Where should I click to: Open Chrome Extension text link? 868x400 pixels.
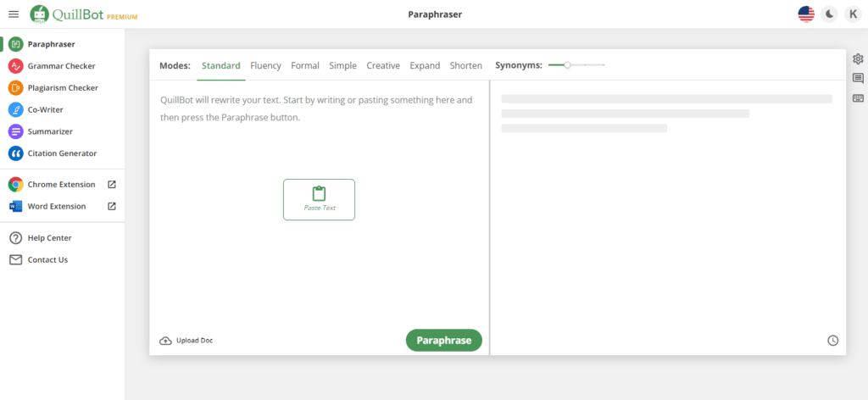[61, 184]
